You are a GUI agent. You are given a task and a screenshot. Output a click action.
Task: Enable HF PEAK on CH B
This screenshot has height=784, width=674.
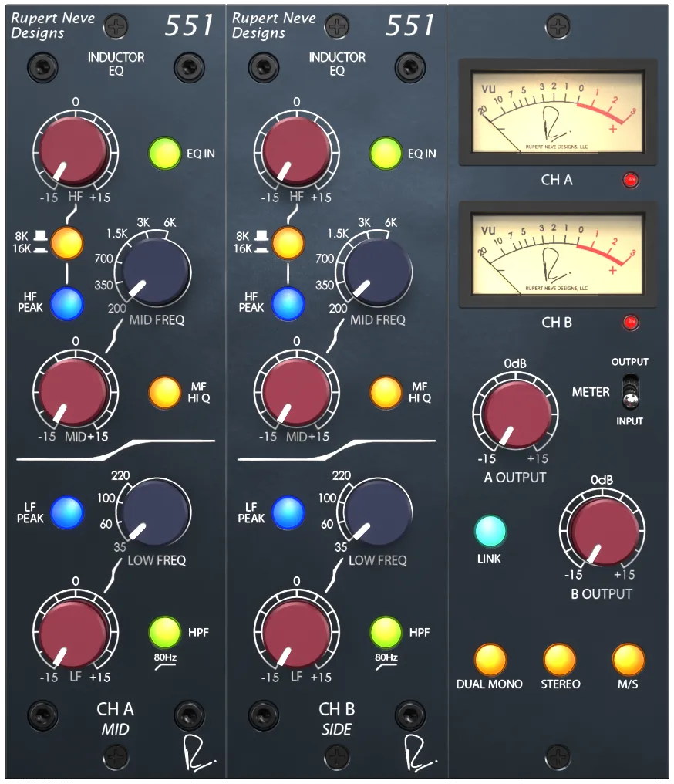288,303
